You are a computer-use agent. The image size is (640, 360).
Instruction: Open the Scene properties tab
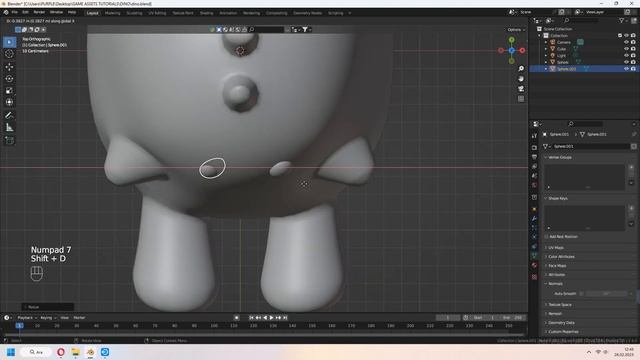pyautogui.click(x=534, y=176)
